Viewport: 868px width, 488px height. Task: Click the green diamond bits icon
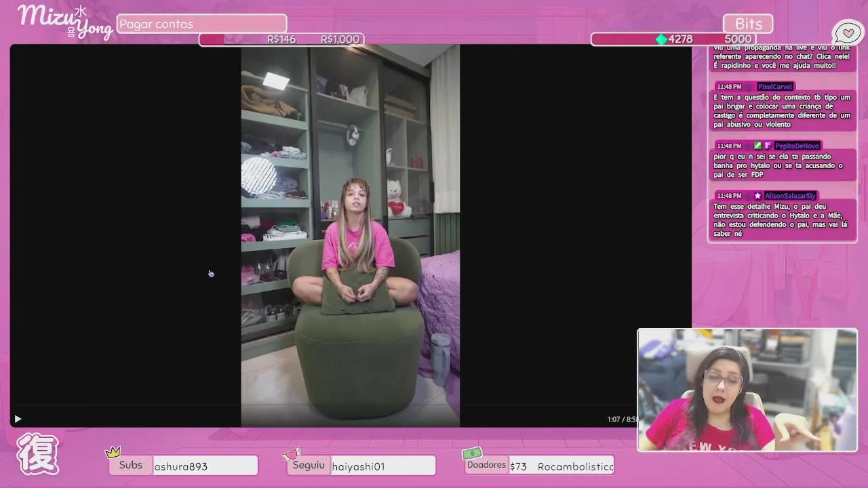tap(661, 39)
